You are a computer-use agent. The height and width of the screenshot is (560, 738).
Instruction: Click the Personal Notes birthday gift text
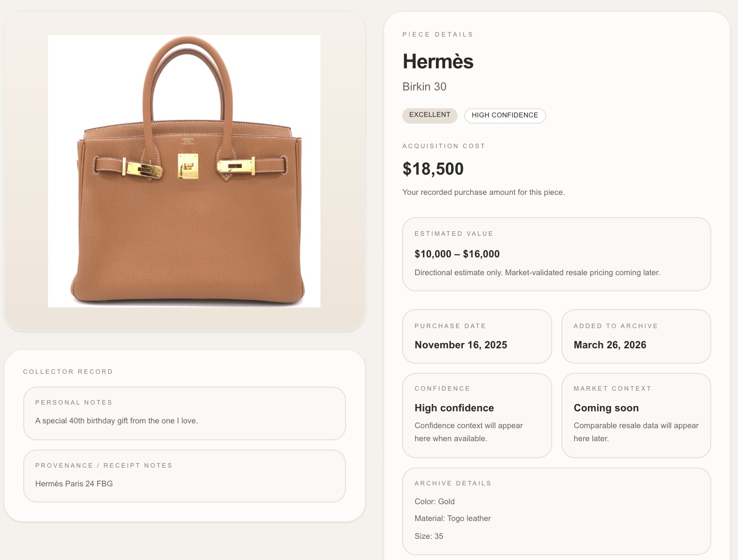[x=116, y=421]
